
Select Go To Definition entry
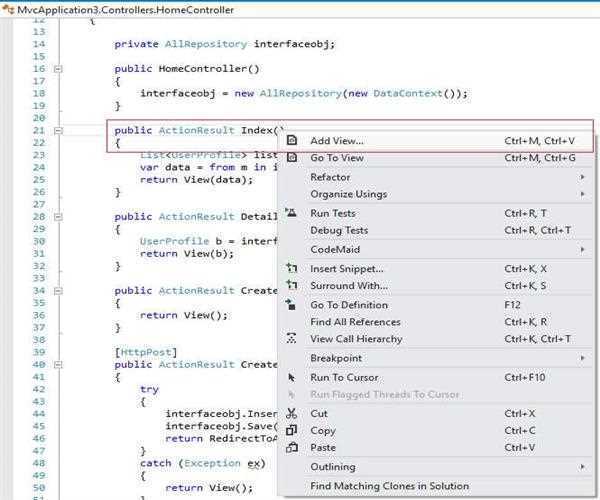coord(436,305)
